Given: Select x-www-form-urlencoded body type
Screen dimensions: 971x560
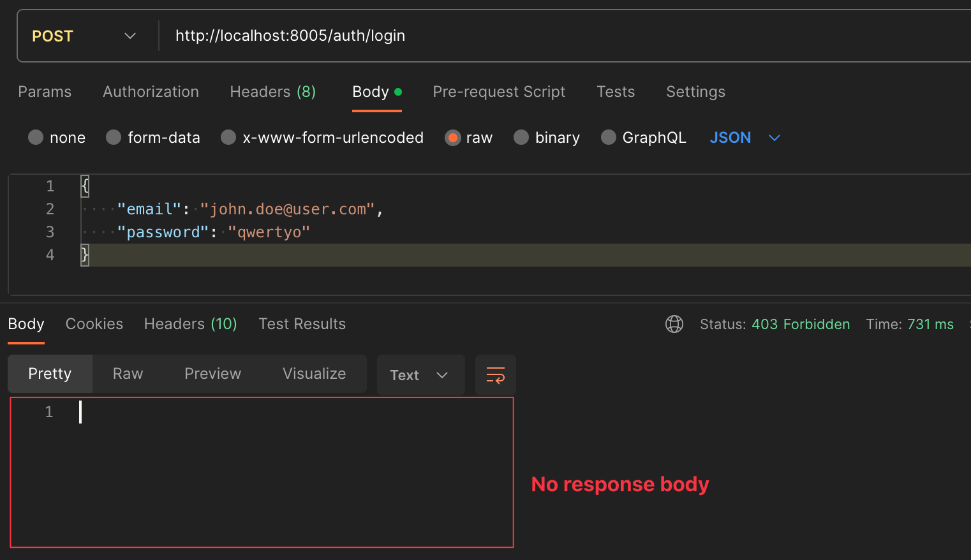Looking at the screenshot, I should 228,138.
